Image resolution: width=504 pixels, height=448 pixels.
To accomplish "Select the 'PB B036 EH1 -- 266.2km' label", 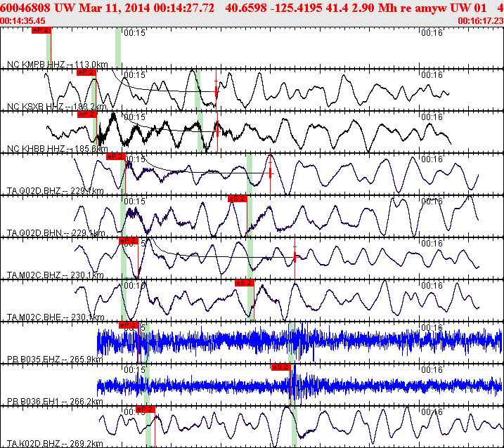I will pos(55,402).
